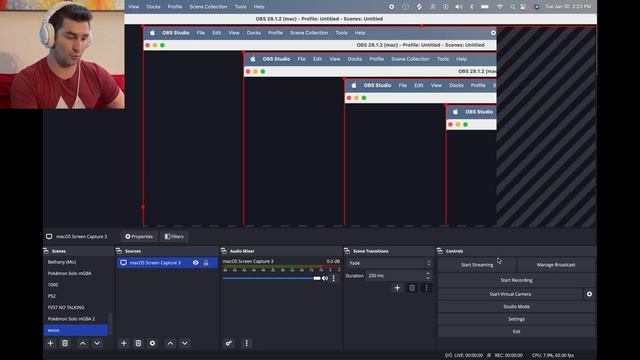
Task: Open Audio Mixer dock menu dots
Action: point(247,343)
